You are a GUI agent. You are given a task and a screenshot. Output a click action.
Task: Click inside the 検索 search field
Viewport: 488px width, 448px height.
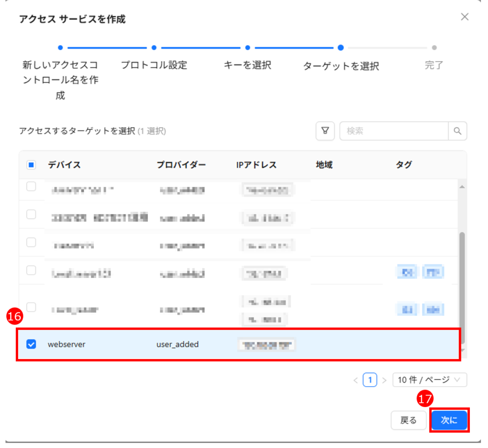394,131
